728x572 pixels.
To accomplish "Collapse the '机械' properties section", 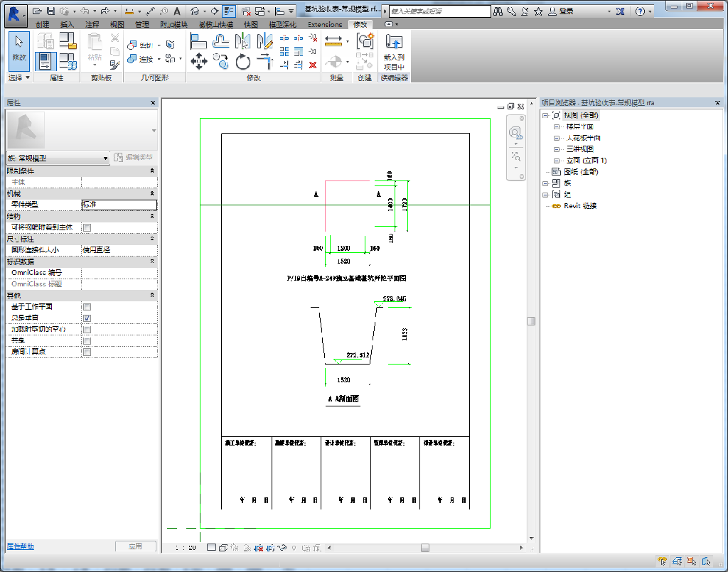I will coord(152,193).
